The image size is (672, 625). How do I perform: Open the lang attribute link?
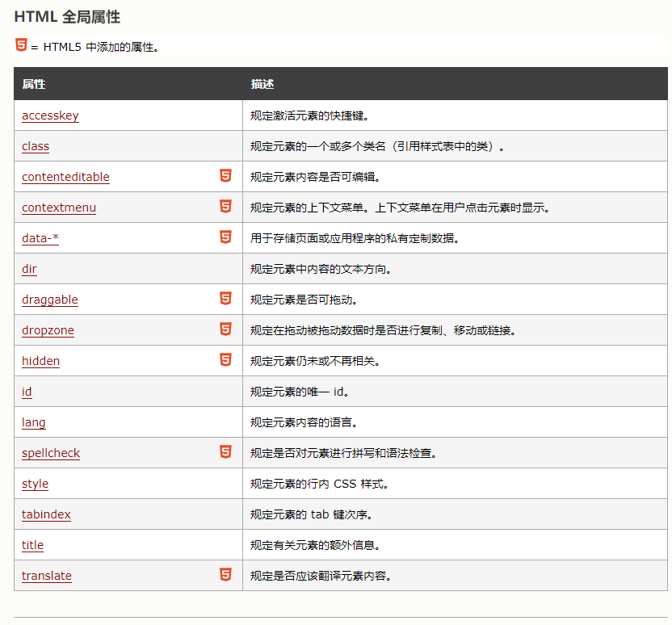33,423
